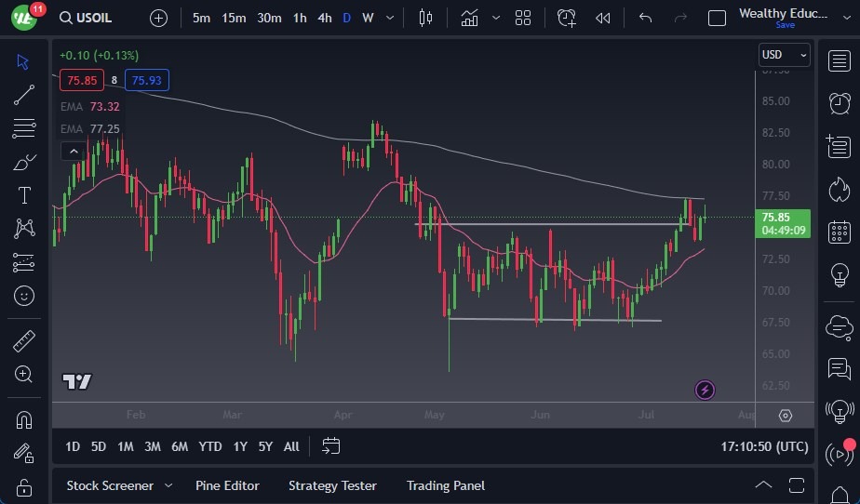Set the date range to YTD
This screenshot has height=504, width=860.
click(x=210, y=446)
